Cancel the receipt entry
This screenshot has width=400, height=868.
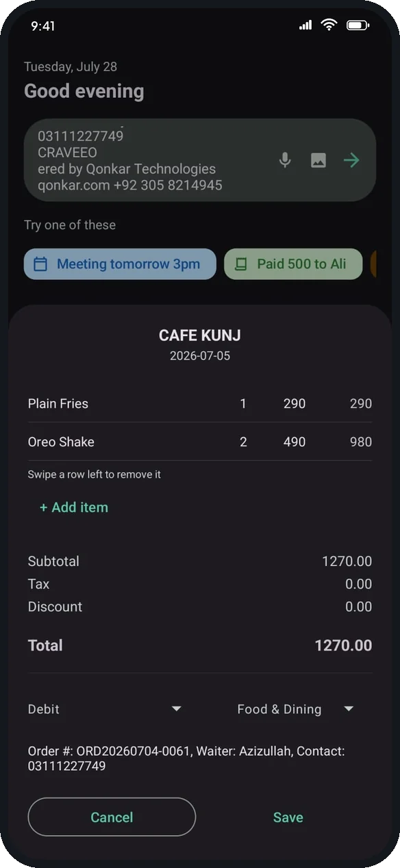pyautogui.click(x=112, y=817)
